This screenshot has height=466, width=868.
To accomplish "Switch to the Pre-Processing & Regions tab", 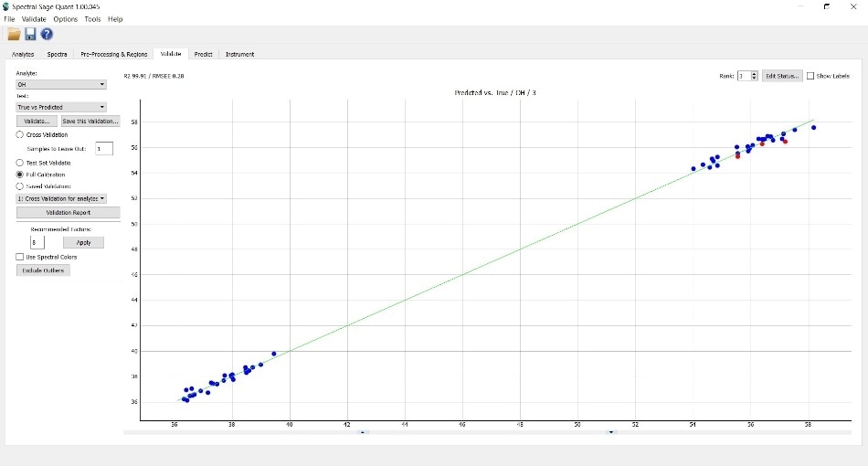I will click(113, 55).
